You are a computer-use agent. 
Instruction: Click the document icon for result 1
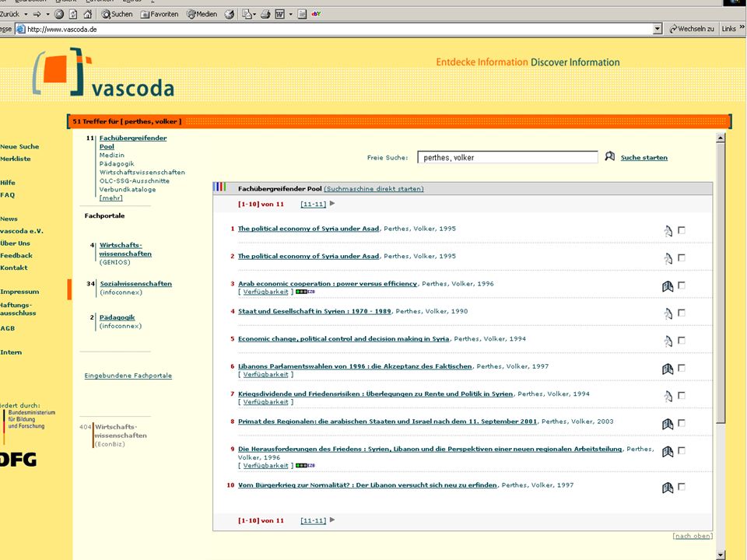(x=668, y=231)
